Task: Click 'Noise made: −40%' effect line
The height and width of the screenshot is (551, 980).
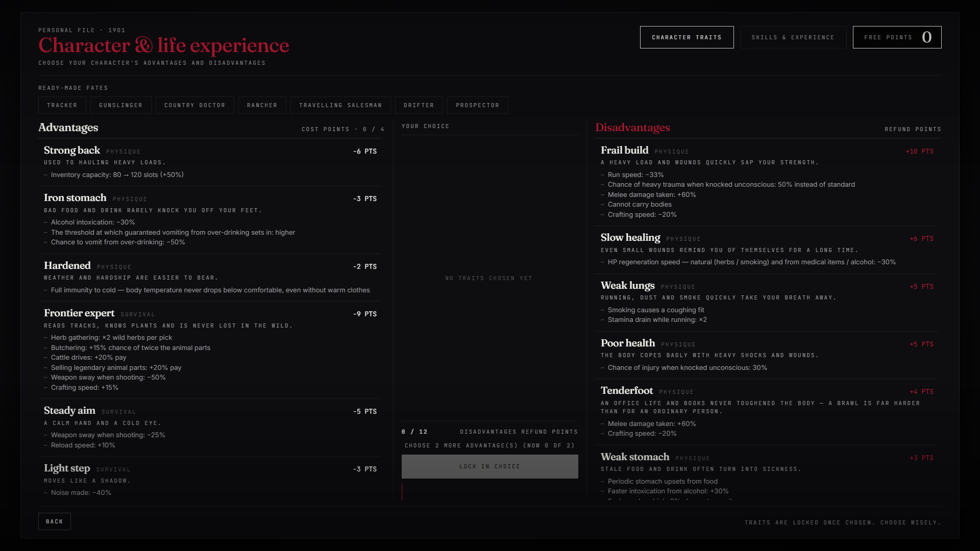Action: click(x=81, y=493)
